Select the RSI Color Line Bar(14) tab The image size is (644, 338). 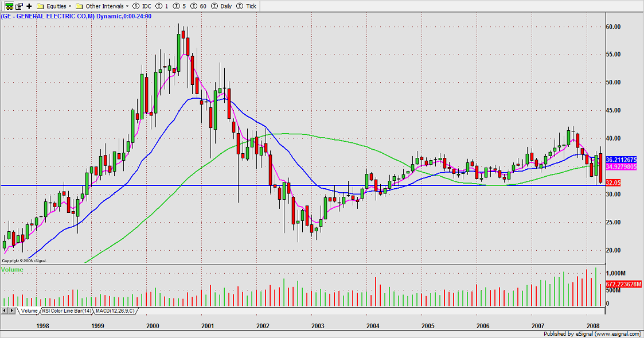67,311
